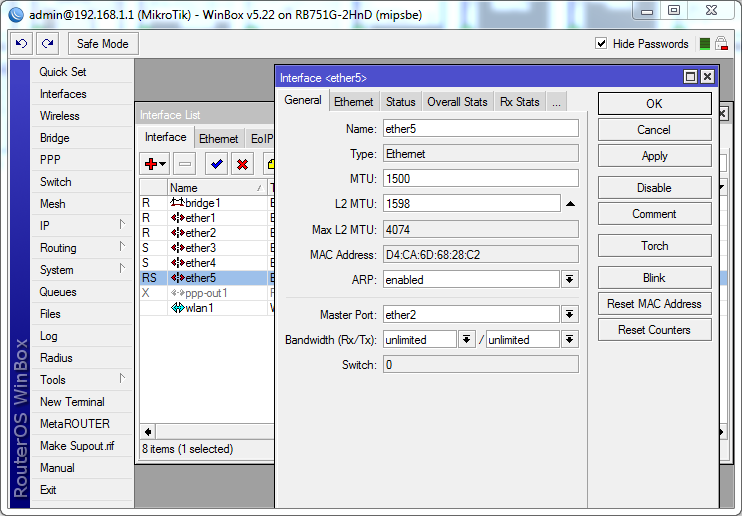
Task: Switch to the General tab
Action: point(303,100)
